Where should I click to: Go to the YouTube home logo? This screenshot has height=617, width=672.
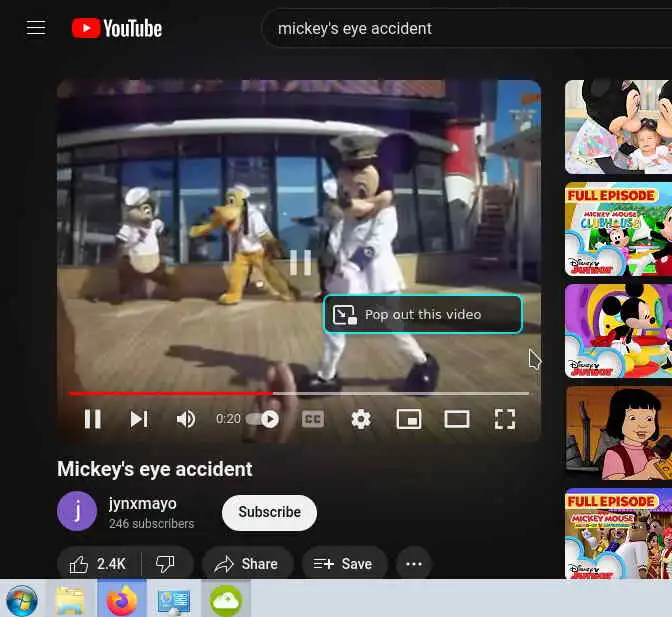[x=117, y=28]
